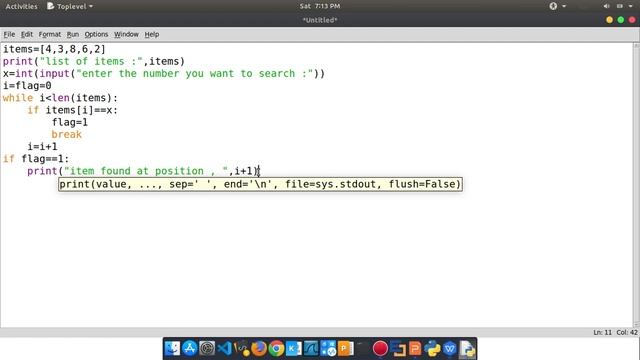Open the blue tiles app dock icon
640x360 pixels.
[x=328, y=349]
